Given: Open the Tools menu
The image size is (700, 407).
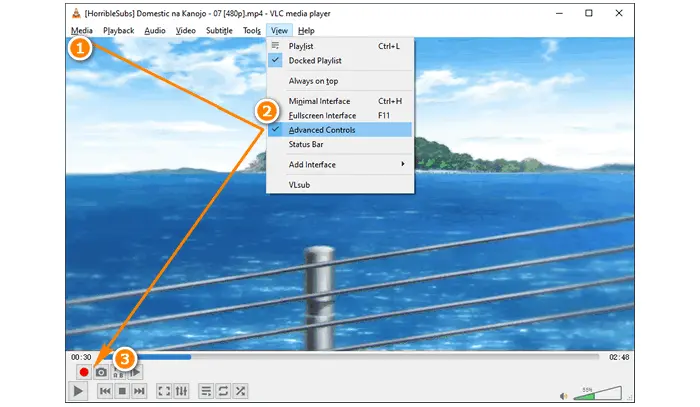Looking at the screenshot, I should 252,30.
